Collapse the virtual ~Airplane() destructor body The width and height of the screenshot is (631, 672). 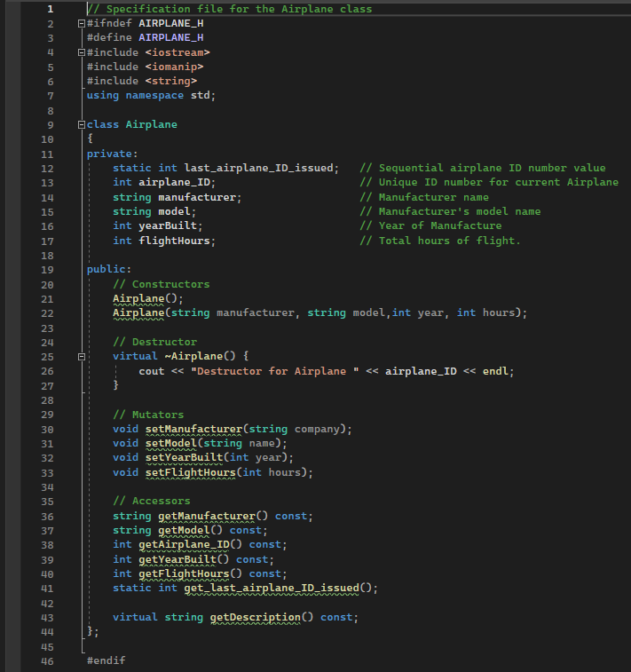point(82,357)
